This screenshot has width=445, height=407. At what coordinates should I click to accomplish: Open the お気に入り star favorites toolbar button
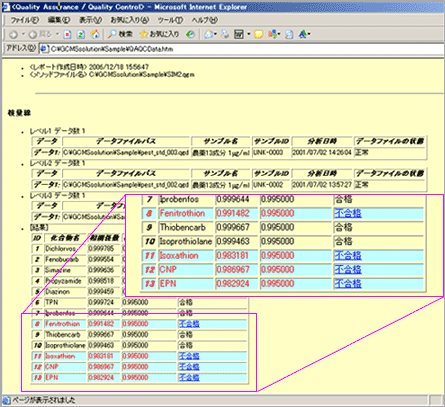click(159, 34)
